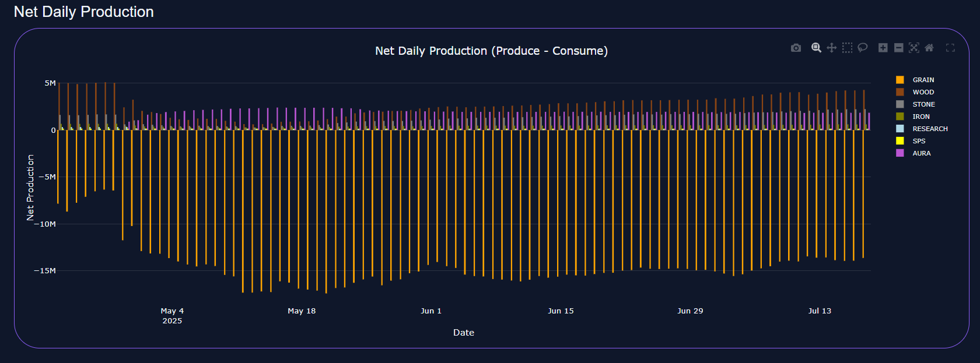The width and height of the screenshot is (980, 363).
Task: Click the May 18 date tick
Action: click(x=302, y=311)
